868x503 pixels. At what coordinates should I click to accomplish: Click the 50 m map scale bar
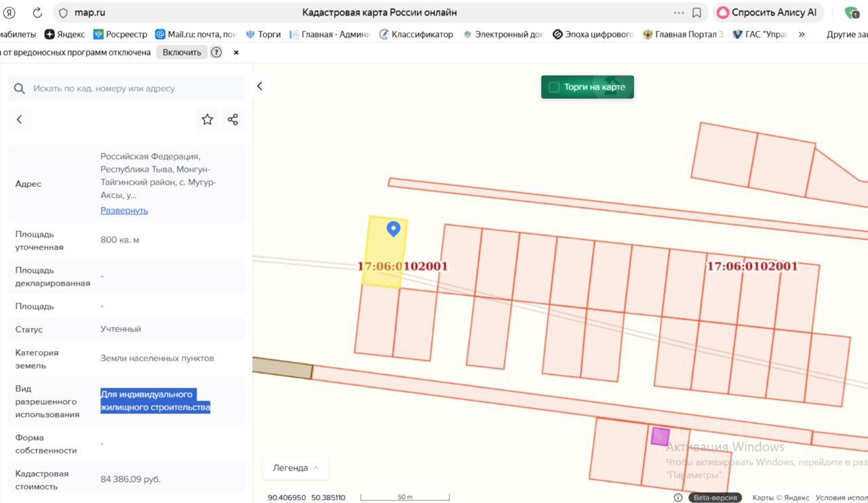point(405,498)
